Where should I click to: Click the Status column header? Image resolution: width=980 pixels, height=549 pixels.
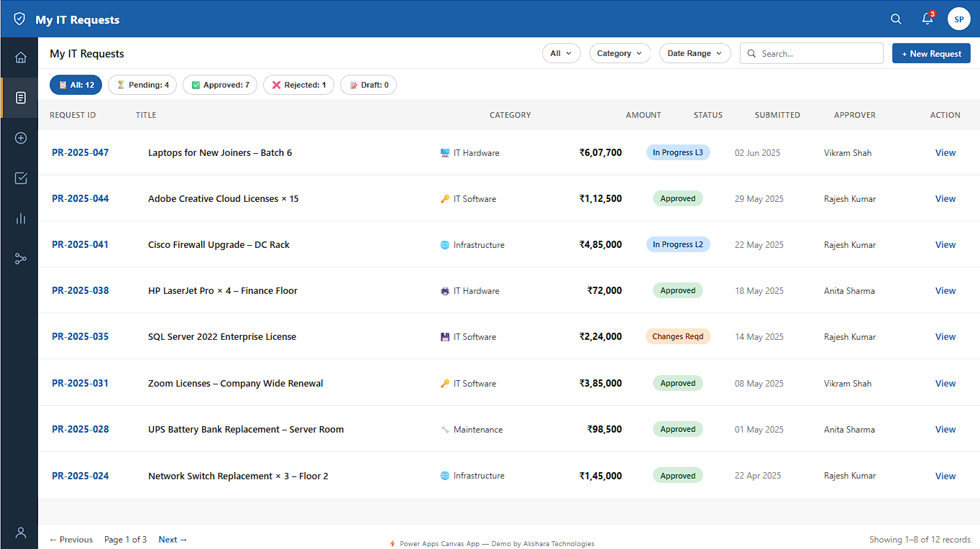(708, 115)
